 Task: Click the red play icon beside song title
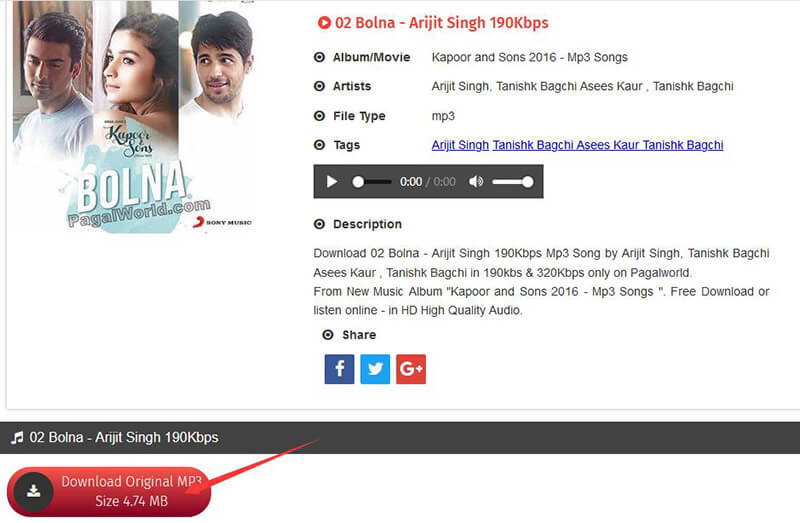click(324, 23)
